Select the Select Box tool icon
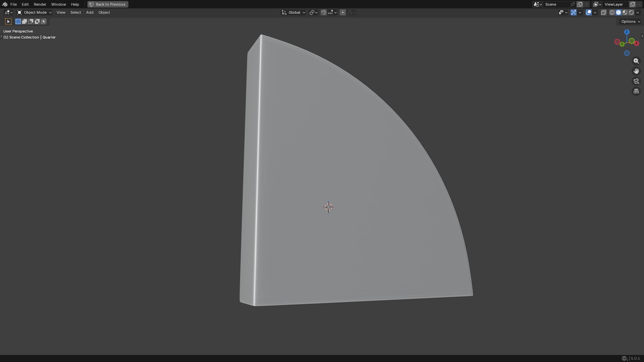This screenshot has height=362, width=644. click(x=8, y=21)
